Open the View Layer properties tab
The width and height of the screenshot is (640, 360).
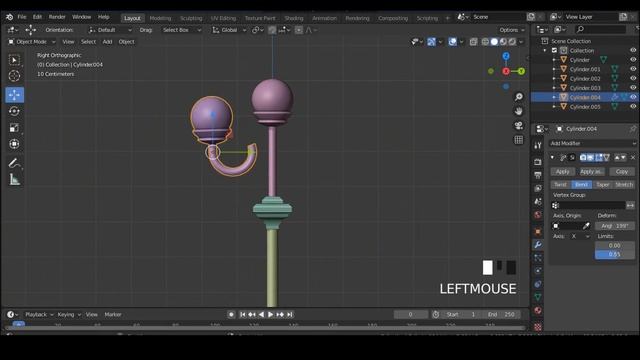click(x=538, y=188)
